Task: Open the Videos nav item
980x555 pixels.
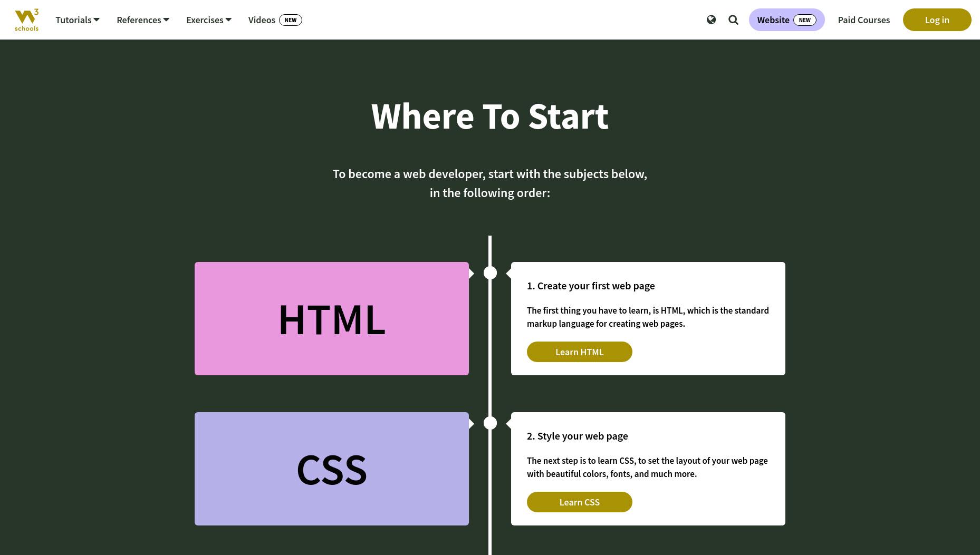Action: click(275, 20)
